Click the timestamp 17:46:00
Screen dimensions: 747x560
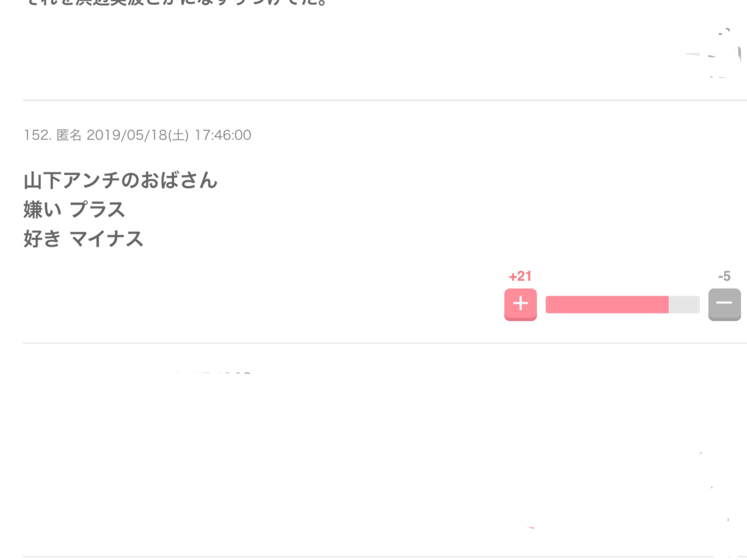coord(222,135)
